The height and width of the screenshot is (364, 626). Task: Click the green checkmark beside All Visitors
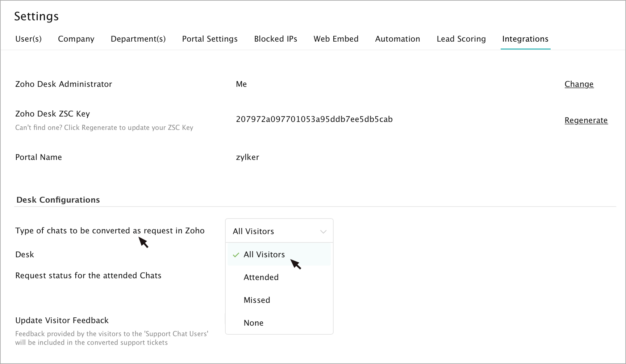pos(236,255)
